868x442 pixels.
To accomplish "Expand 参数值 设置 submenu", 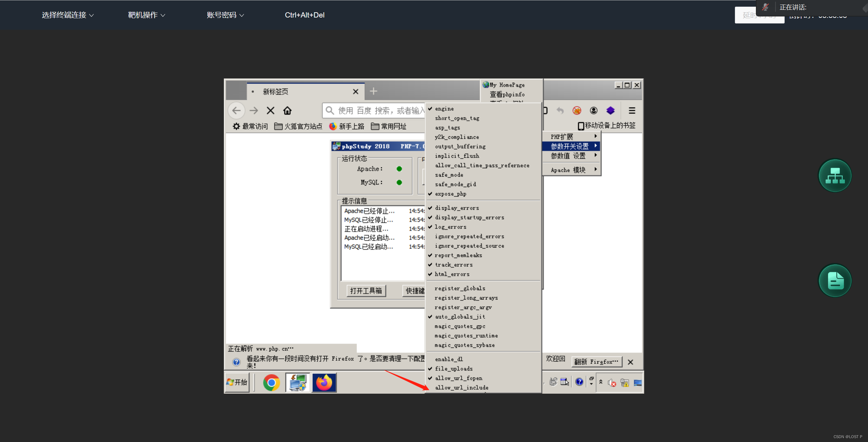I will point(571,156).
